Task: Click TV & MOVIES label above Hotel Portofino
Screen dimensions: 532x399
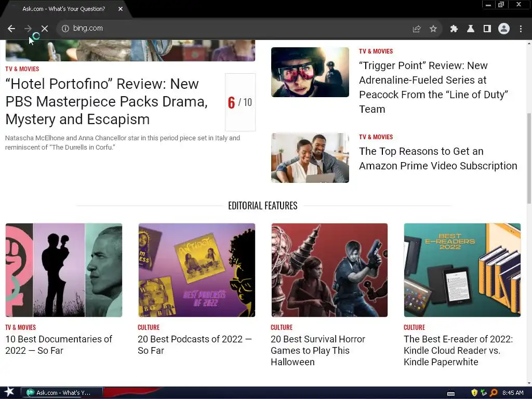Action: click(22, 69)
